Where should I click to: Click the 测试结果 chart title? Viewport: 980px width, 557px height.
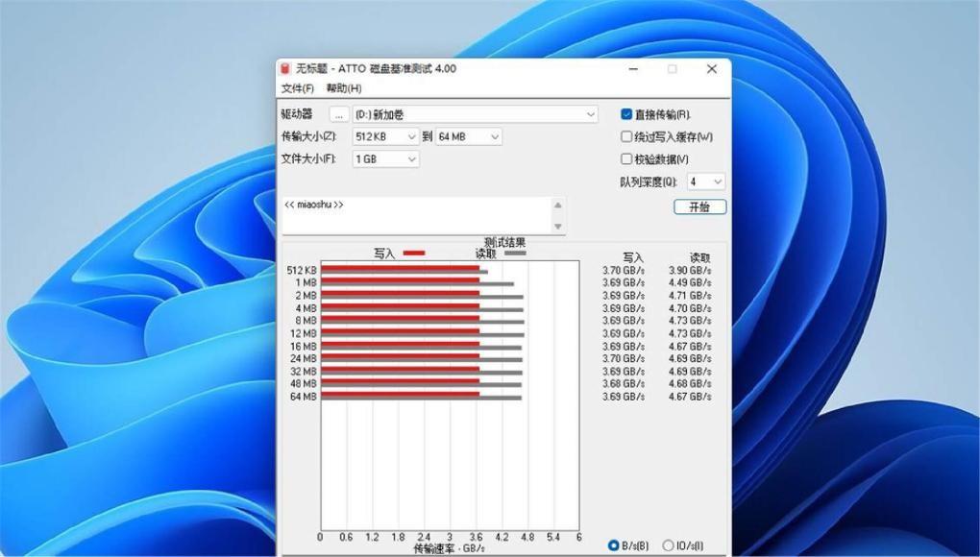coord(505,242)
